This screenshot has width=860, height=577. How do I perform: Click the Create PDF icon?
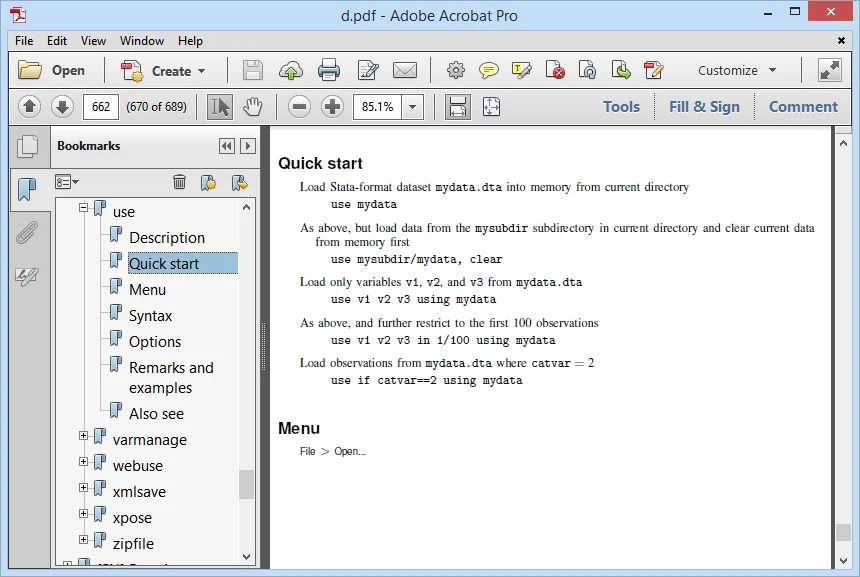[132, 71]
